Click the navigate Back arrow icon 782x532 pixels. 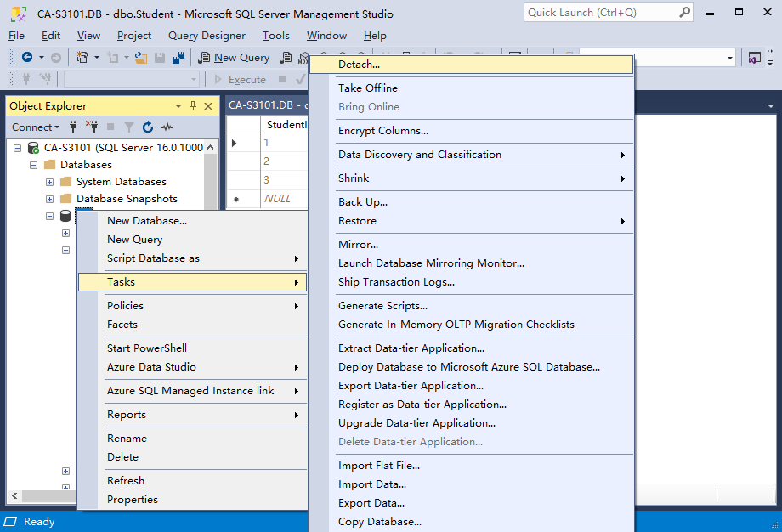[x=27, y=58]
